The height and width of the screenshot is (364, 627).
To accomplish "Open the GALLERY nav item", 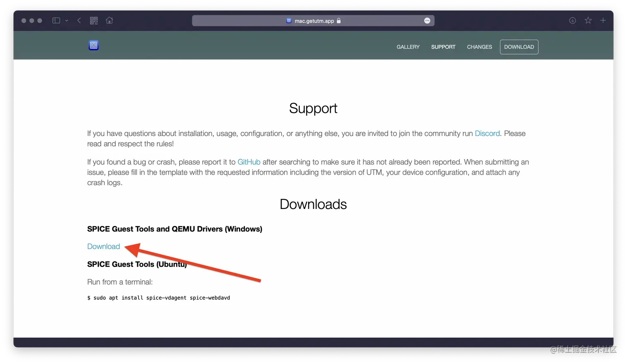I will 408,47.
